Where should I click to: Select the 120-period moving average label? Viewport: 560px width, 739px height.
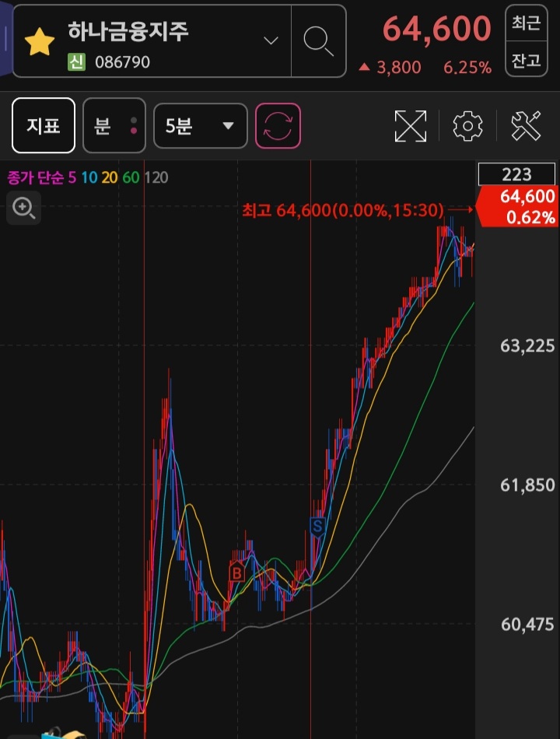pyautogui.click(x=156, y=177)
